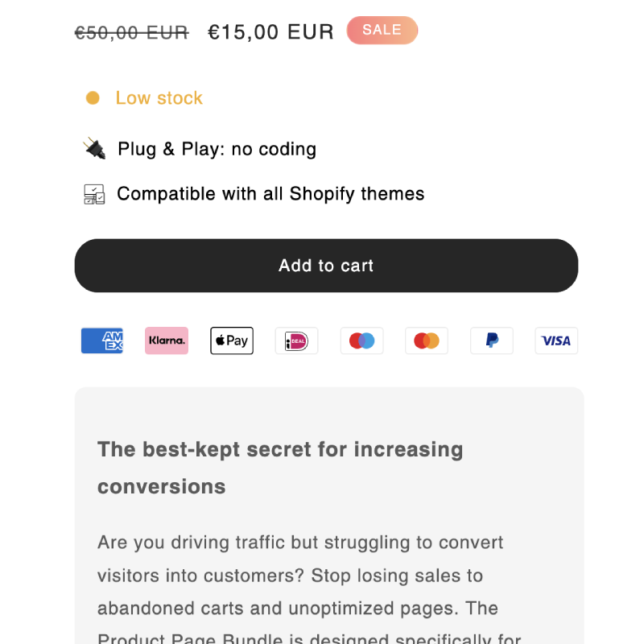Click the best-kept secret heading
The height and width of the screenshot is (644, 644).
(280, 468)
